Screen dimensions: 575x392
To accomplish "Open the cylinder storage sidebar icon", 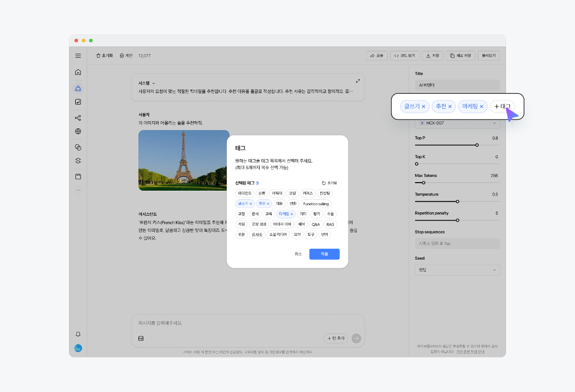I will coord(78,176).
